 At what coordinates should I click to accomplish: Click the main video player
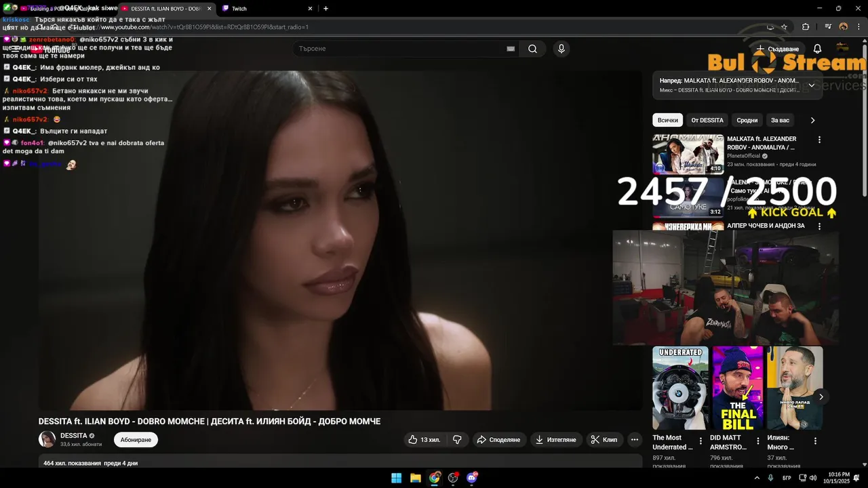(x=340, y=240)
